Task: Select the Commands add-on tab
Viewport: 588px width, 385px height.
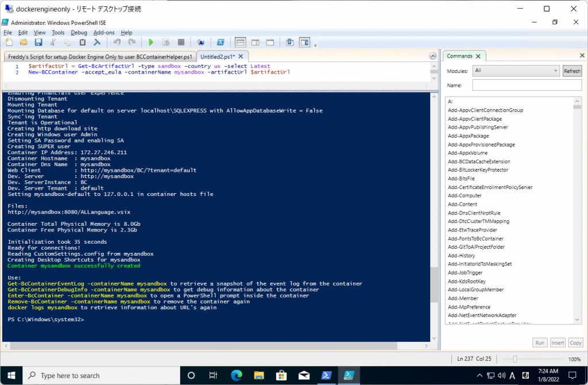Action: (x=459, y=56)
